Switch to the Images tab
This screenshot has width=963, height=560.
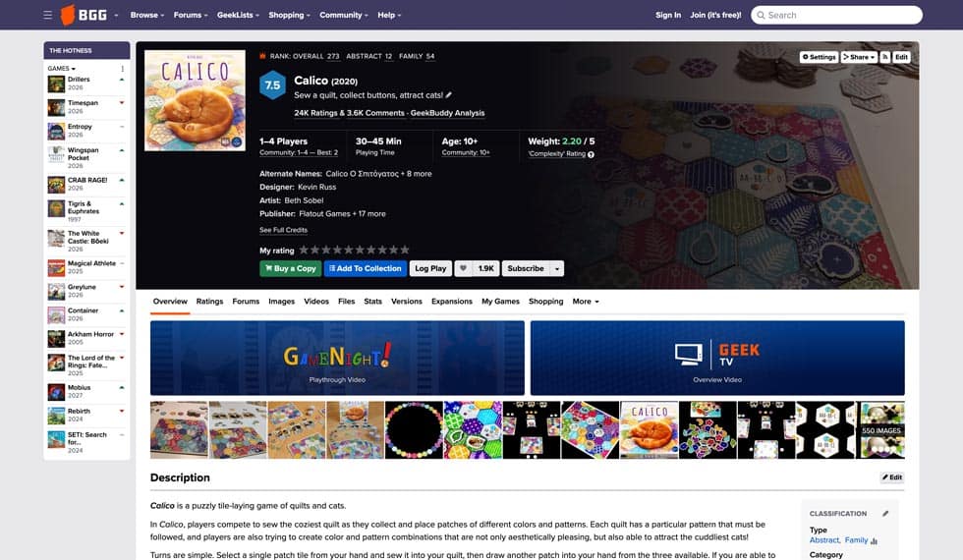click(281, 302)
